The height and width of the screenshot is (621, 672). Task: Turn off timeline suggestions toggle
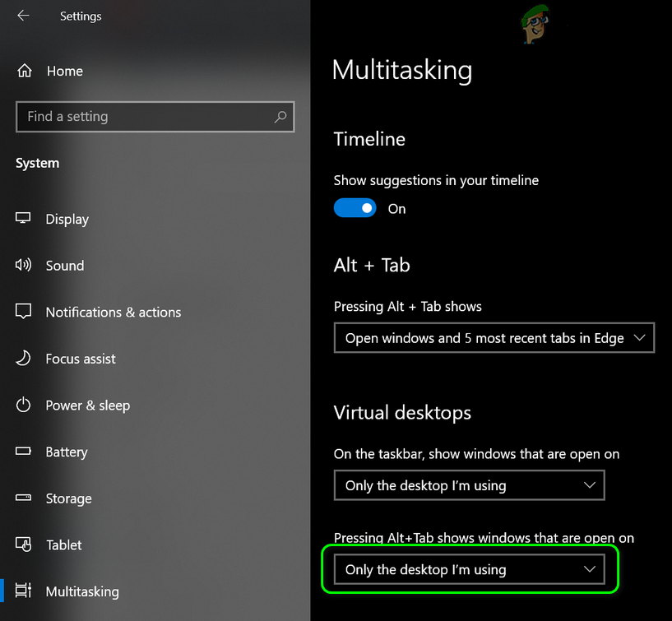[x=355, y=208]
